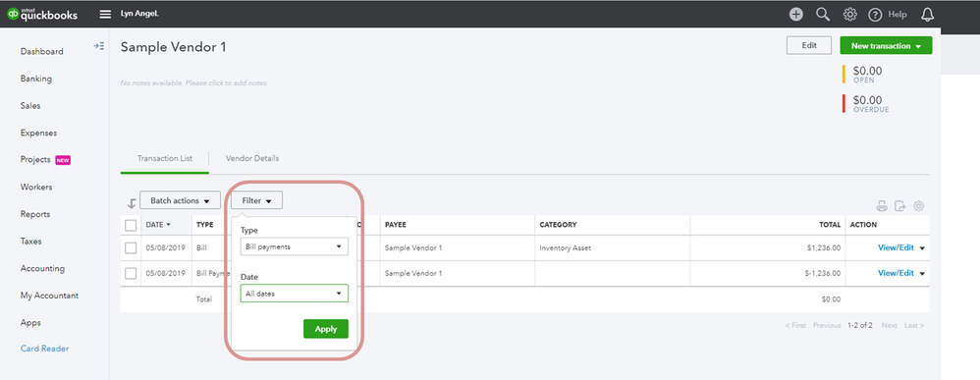Collapse the left navigation panel

point(99,45)
